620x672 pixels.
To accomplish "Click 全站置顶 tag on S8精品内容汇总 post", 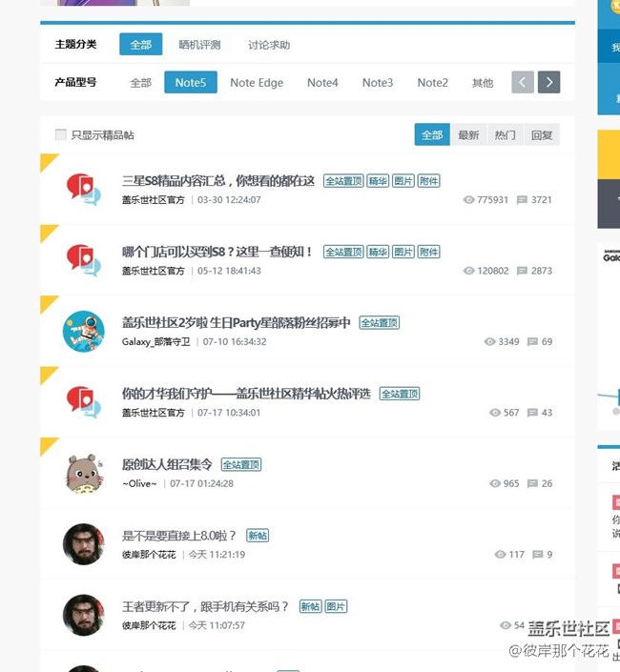I will pyautogui.click(x=343, y=181).
